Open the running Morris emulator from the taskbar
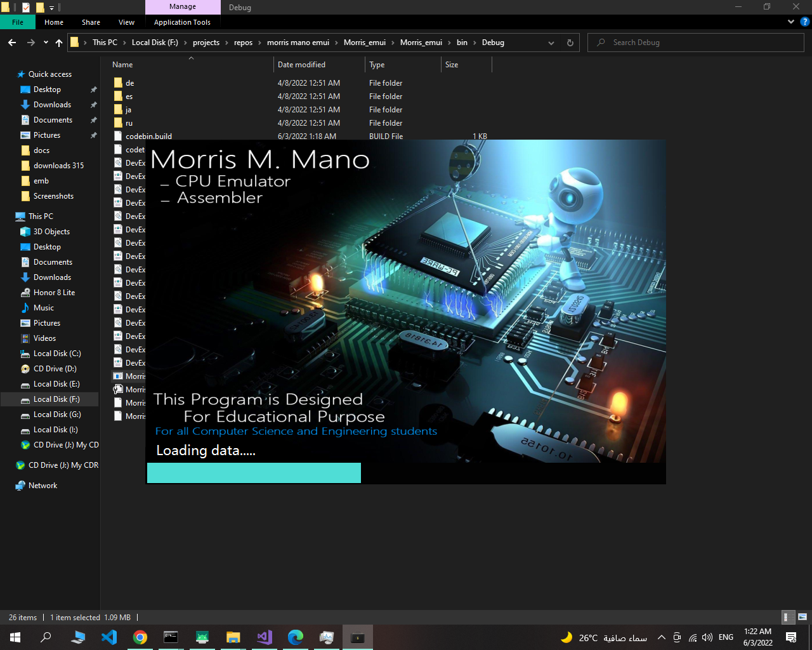 (357, 637)
